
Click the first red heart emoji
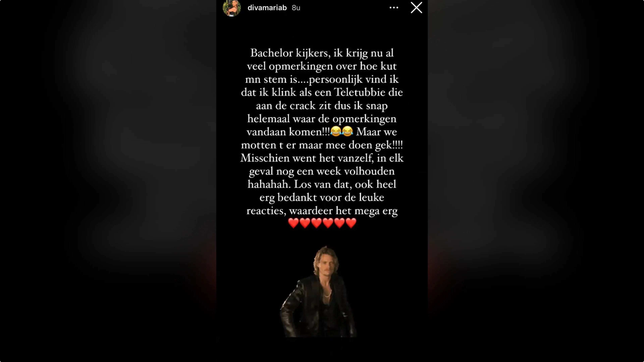[x=293, y=223]
